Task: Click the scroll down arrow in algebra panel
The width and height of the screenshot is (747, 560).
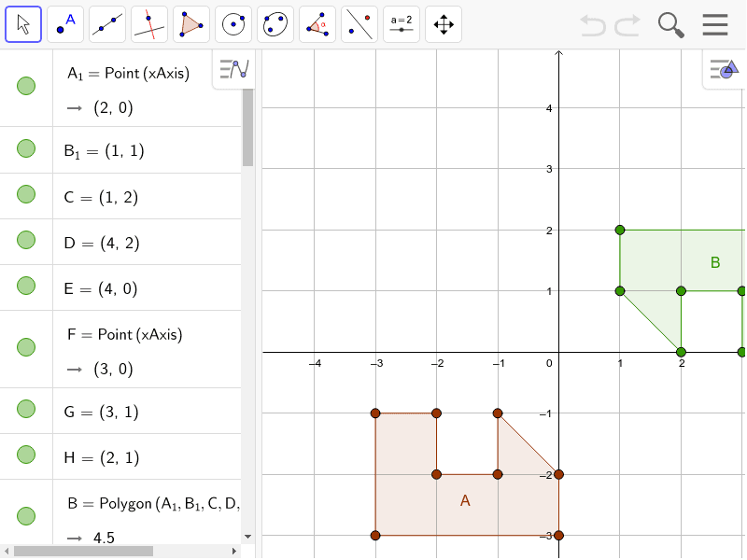Action: point(247,537)
